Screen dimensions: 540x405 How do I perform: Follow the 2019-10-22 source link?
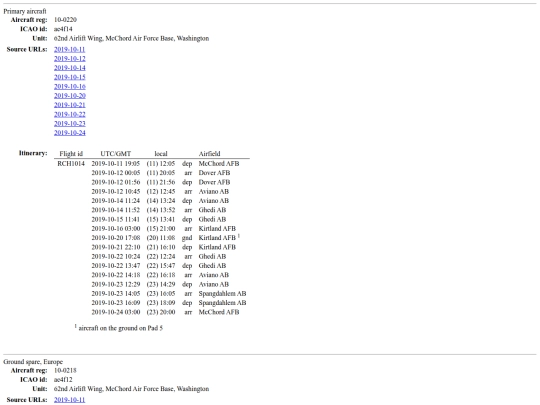coord(70,114)
